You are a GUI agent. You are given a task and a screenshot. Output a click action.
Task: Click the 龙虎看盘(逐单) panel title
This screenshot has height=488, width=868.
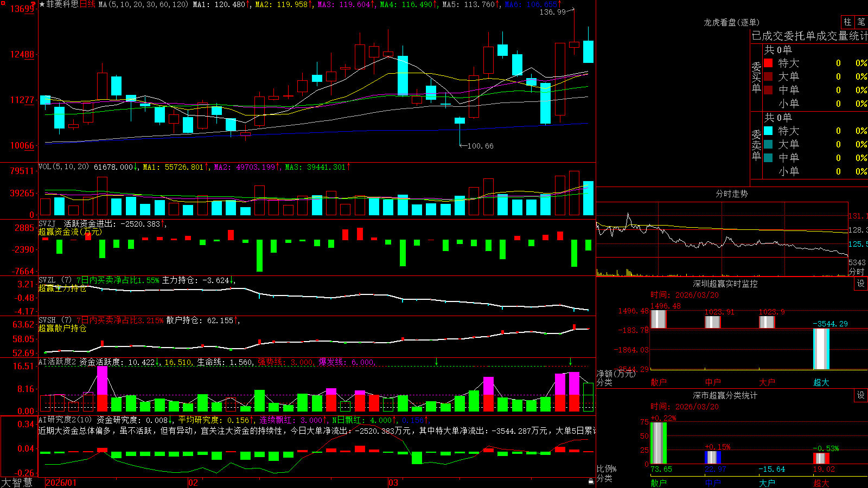point(731,22)
